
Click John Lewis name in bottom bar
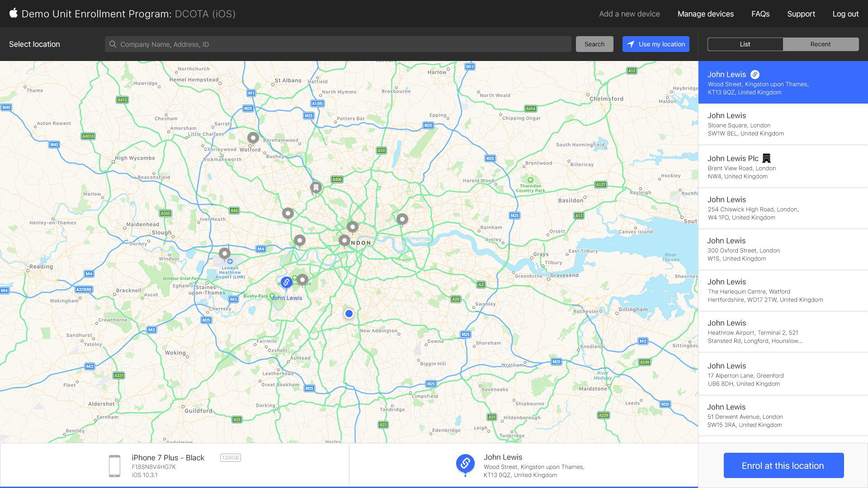click(x=503, y=457)
